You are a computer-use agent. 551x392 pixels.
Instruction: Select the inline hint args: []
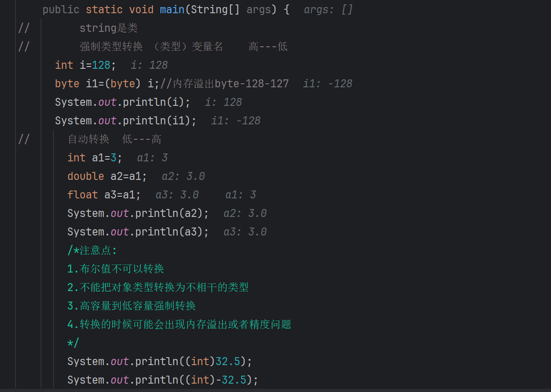click(x=328, y=9)
